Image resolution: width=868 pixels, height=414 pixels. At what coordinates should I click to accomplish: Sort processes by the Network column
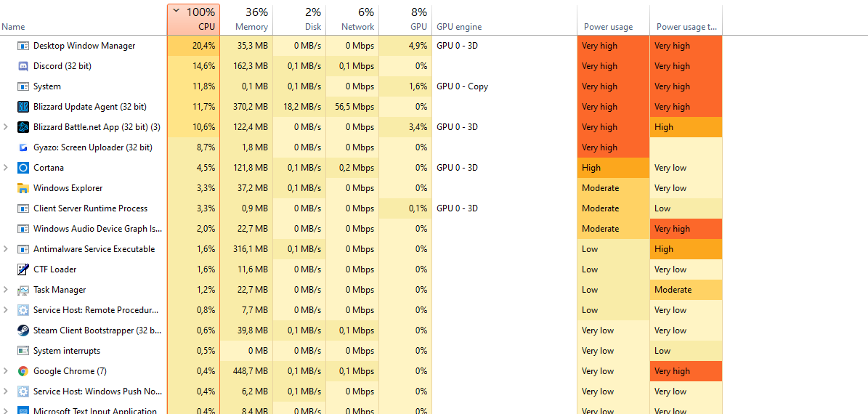click(x=352, y=20)
